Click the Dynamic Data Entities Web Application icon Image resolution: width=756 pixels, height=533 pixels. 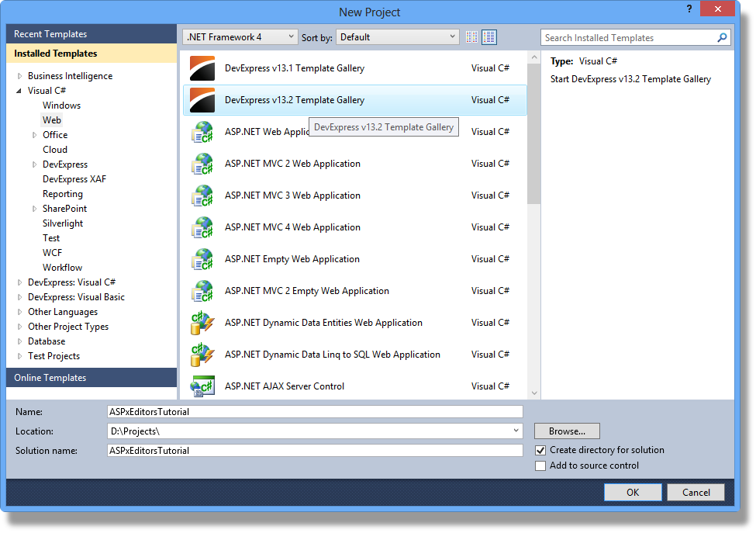point(202,323)
